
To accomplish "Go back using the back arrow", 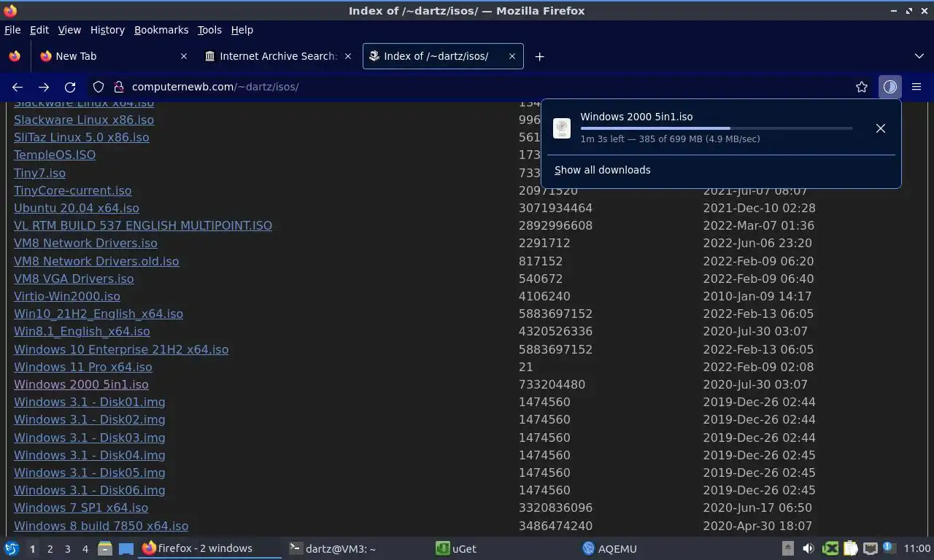I will (x=18, y=87).
